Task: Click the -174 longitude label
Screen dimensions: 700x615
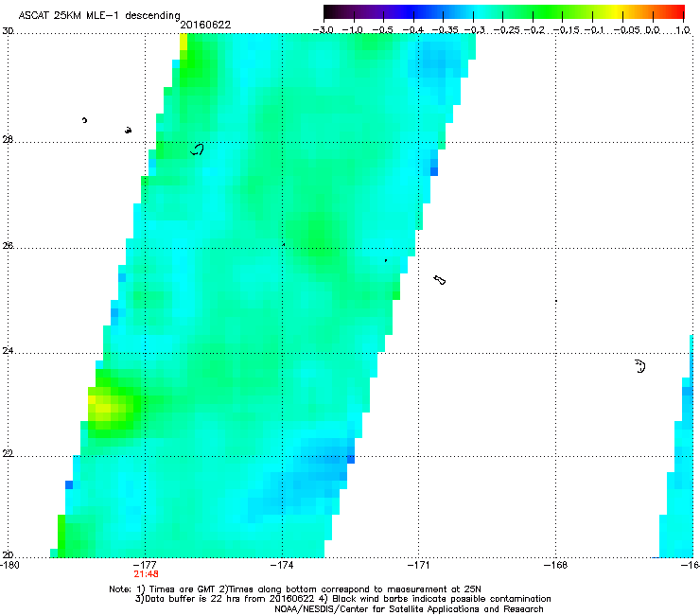Action: point(282,565)
